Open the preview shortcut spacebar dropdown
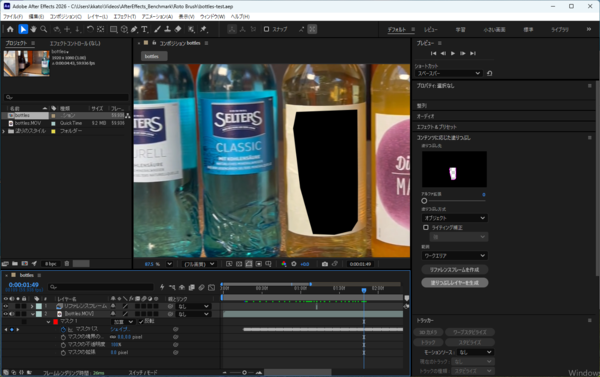The image size is (600, 377). point(448,73)
